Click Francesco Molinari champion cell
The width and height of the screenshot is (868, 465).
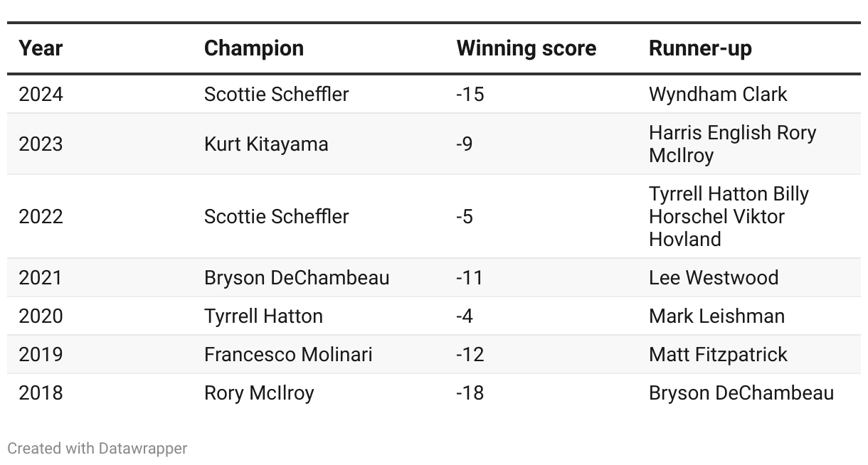point(288,354)
